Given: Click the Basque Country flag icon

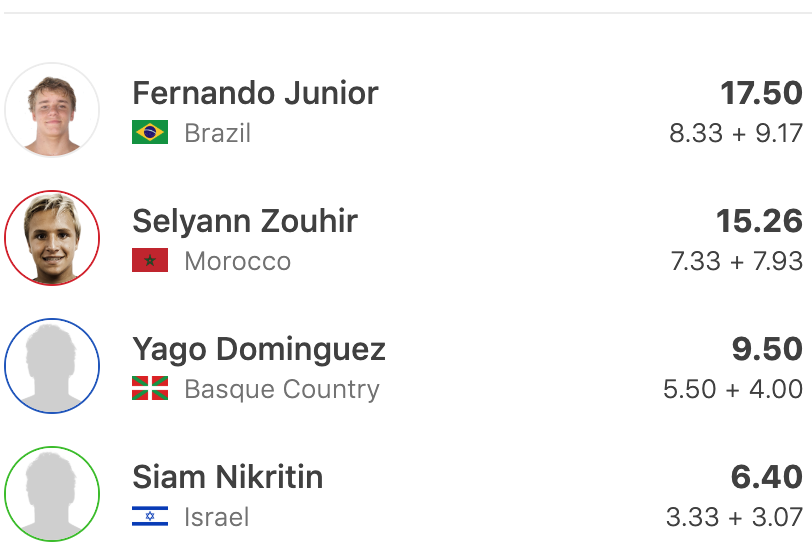Looking at the screenshot, I should click(150, 389).
